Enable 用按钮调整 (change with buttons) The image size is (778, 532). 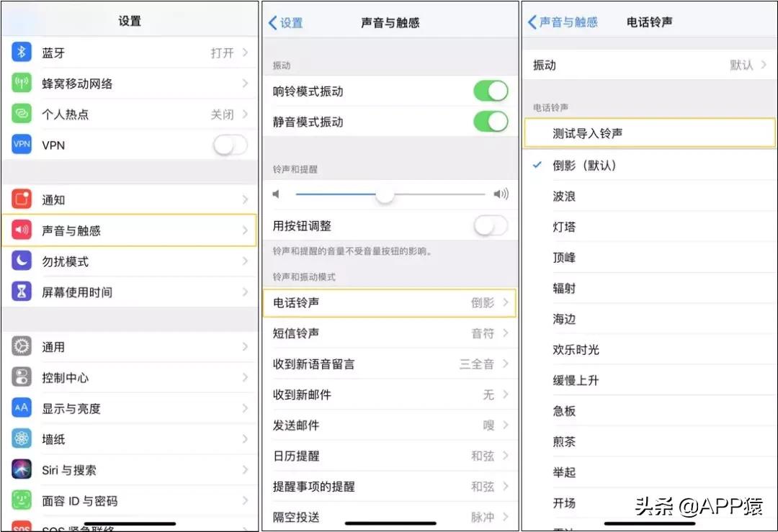[491, 225]
